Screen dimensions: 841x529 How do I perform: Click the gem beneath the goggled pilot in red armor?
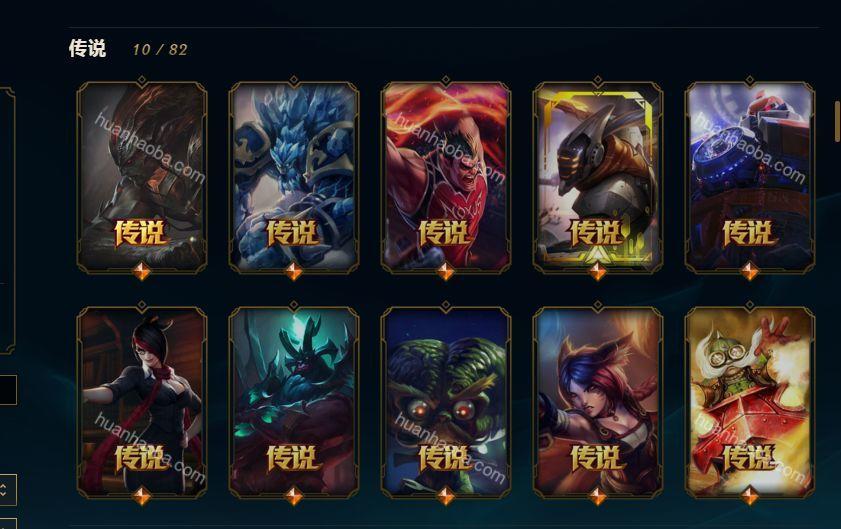tap(750, 496)
